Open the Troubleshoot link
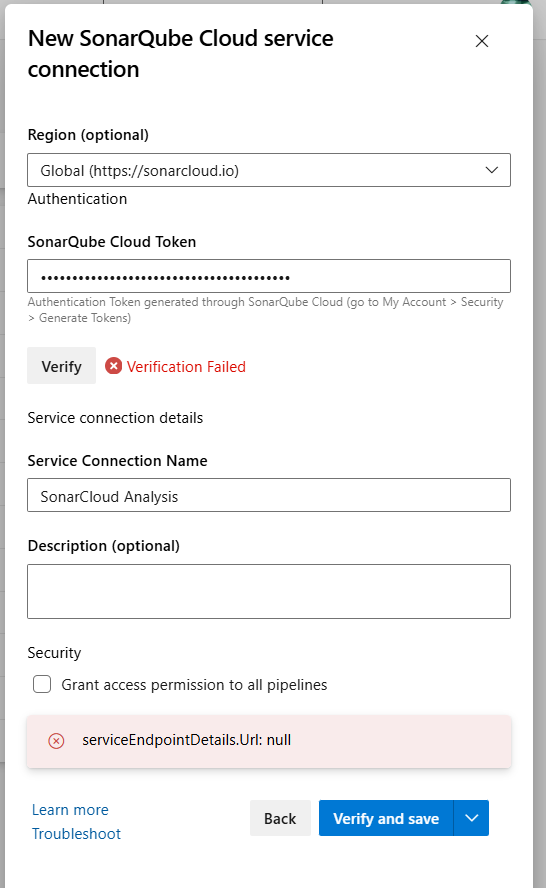 point(76,834)
